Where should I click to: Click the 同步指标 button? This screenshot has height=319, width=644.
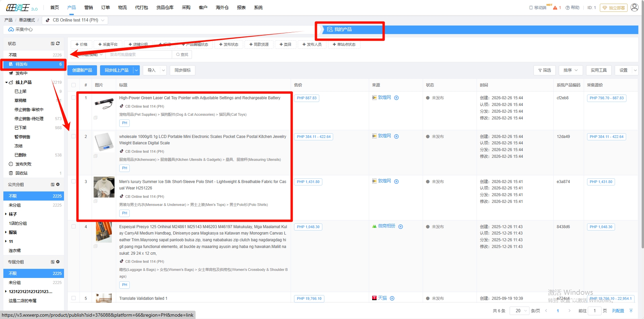click(x=183, y=70)
